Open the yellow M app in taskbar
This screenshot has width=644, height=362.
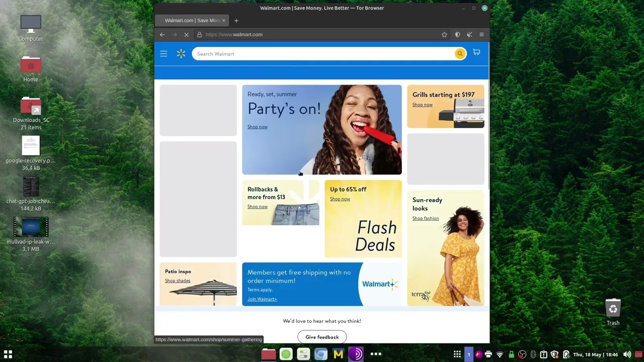coord(338,354)
